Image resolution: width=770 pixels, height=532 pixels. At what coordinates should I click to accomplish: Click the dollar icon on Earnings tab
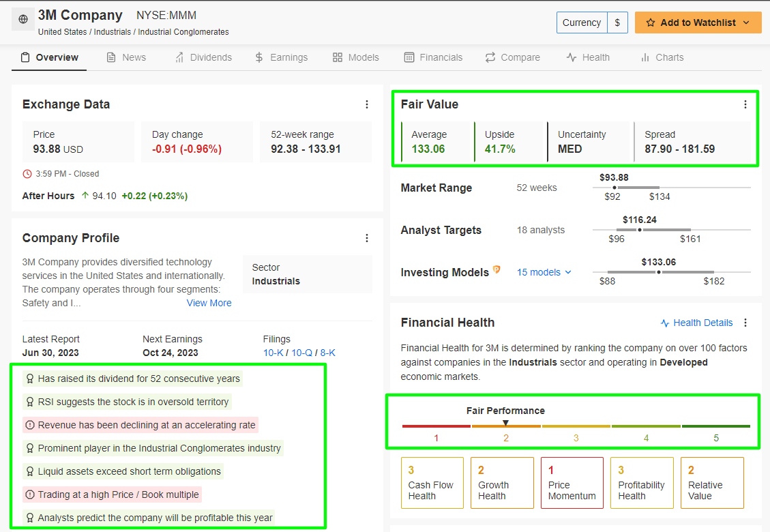259,57
